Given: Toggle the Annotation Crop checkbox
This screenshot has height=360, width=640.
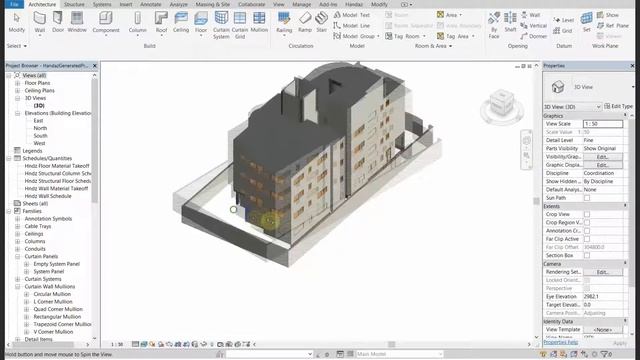Looking at the screenshot, I should click(587, 231).
